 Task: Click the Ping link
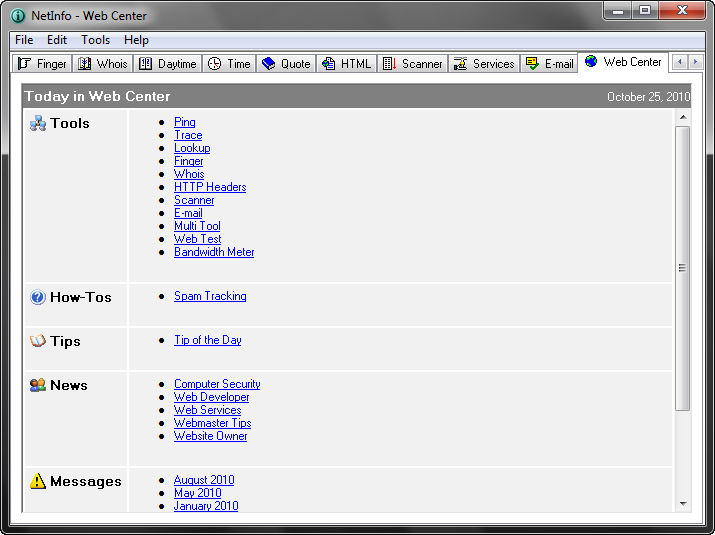point(185,122)
